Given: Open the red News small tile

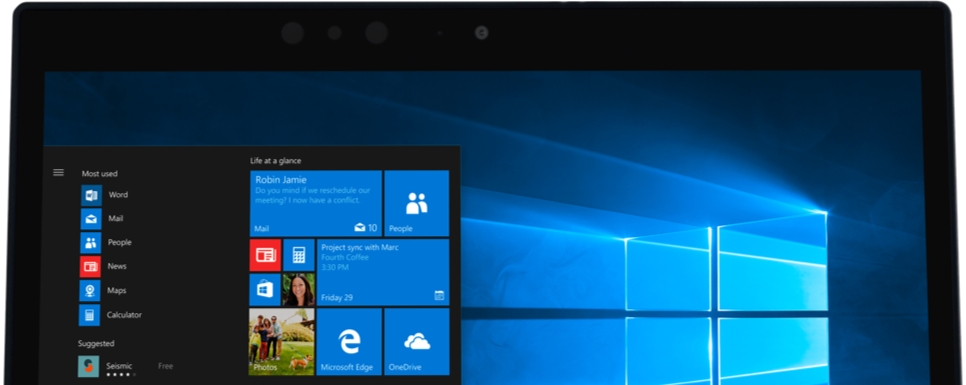Looking at the screenshot, I should tap(265, 255).
